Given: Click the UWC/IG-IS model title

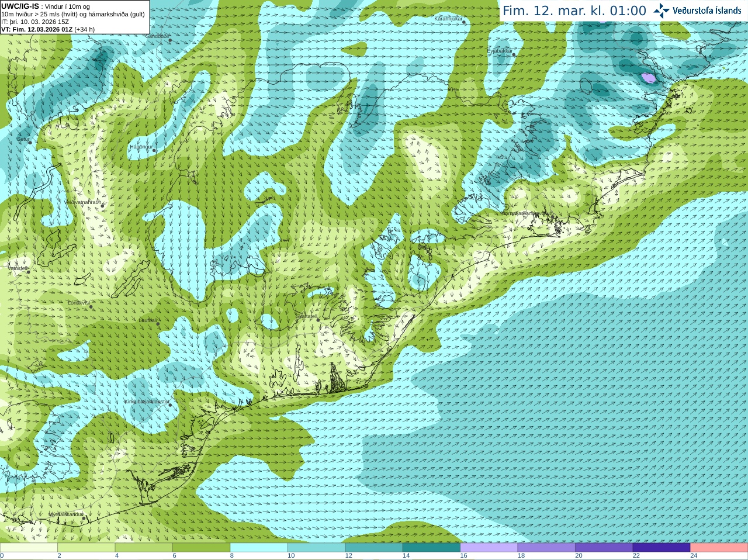Looking at the screenshot, I should coord(20,6).
